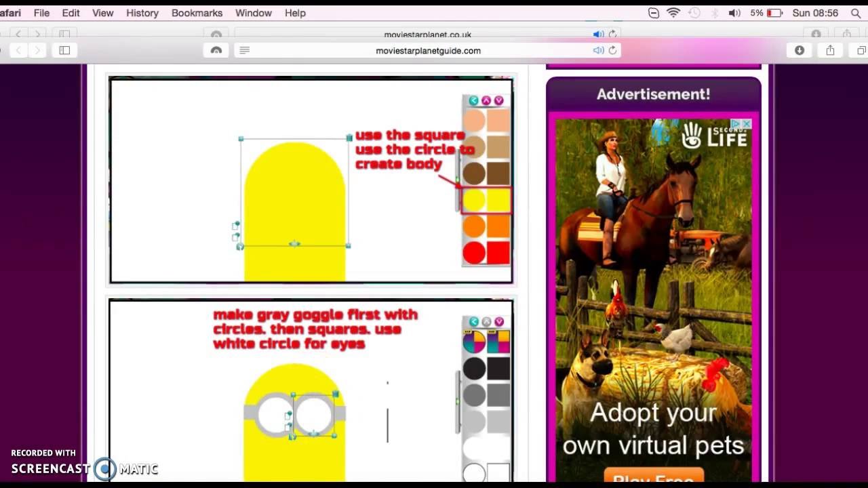This screenshot has height=488, width=868.
Task: Reload the moviestarplanetguide.com page
Action: coord(613,50)
